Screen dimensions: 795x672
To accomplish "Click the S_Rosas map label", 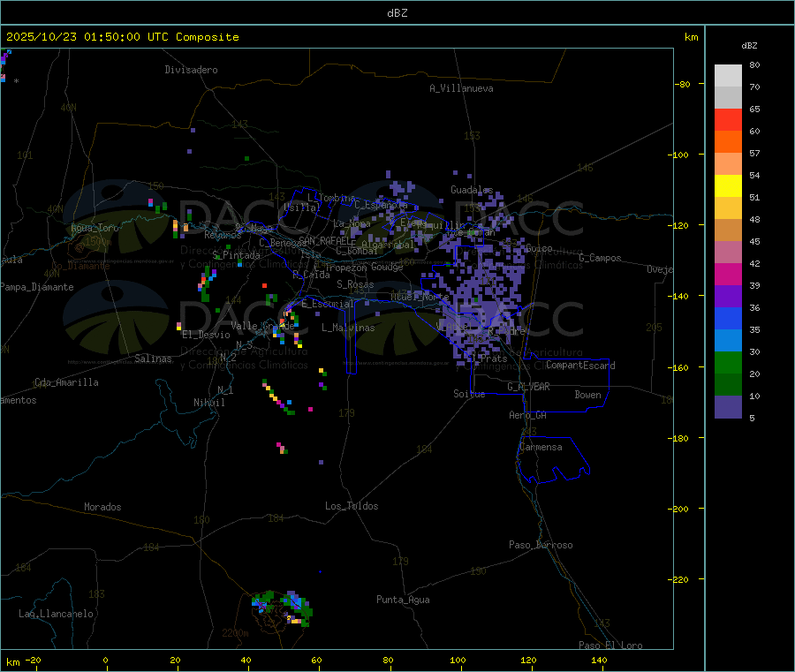I will (355, 284).
